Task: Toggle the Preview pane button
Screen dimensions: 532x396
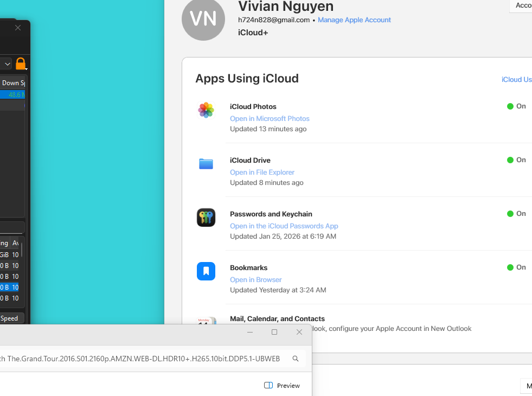Action: pyautogui.click(x=282, y=385)
